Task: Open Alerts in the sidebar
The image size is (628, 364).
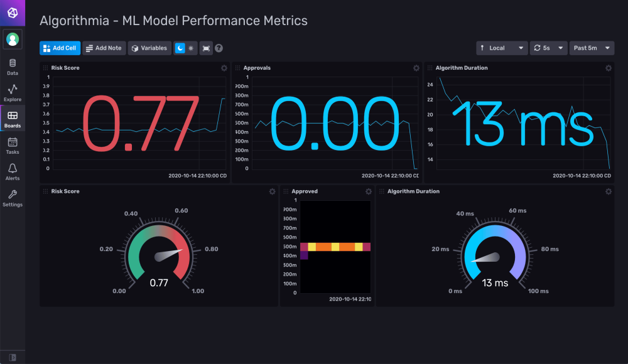Action: (x=13, y=171)
